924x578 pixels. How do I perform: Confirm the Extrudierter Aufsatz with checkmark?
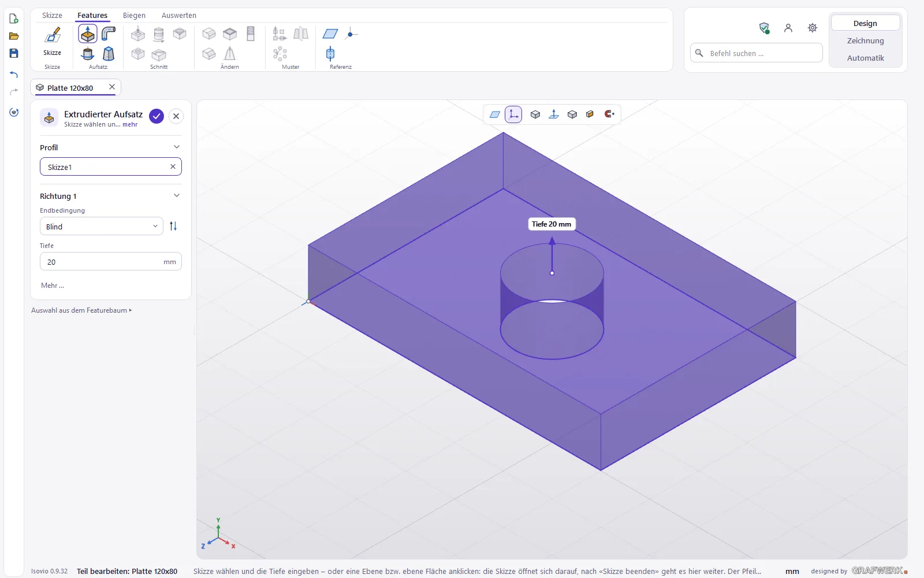[x=157, y=116]
